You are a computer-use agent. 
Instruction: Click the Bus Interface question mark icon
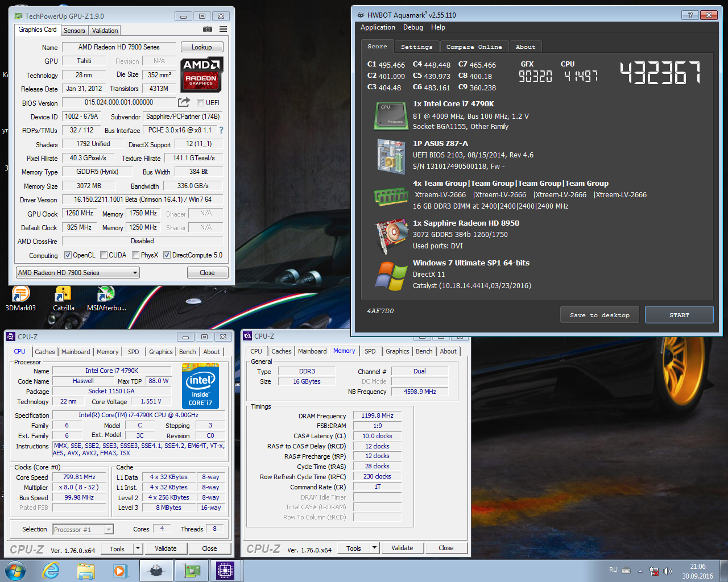(221, 130)
